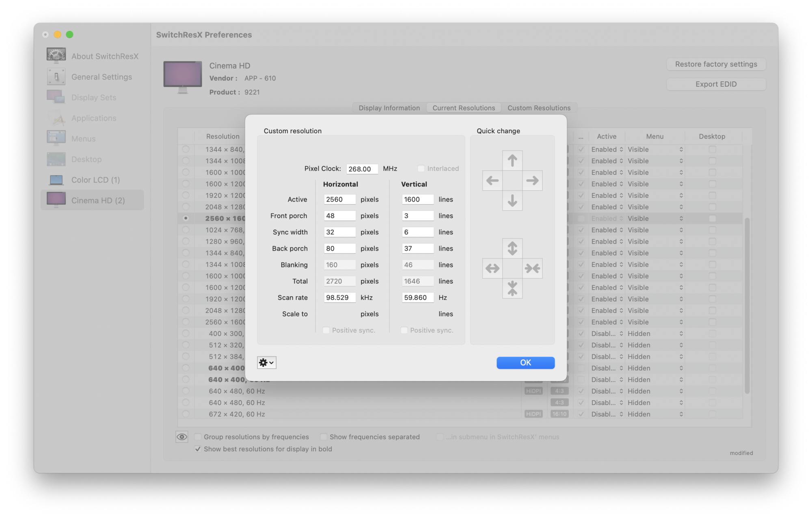Click the quick change up arrow
The width and height of the screenshot is (812, 518).
512,160
